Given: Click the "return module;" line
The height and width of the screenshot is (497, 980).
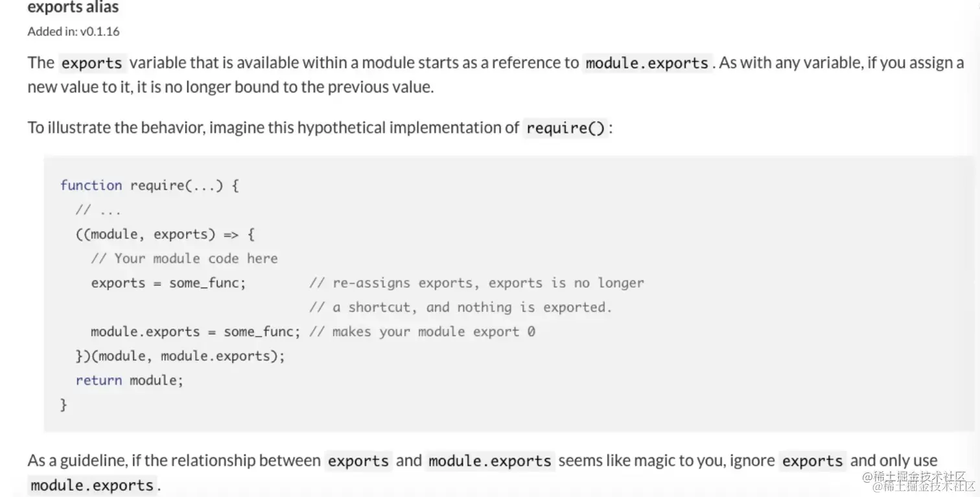Looking at the screenshot, I should click(x=130, y=380).
